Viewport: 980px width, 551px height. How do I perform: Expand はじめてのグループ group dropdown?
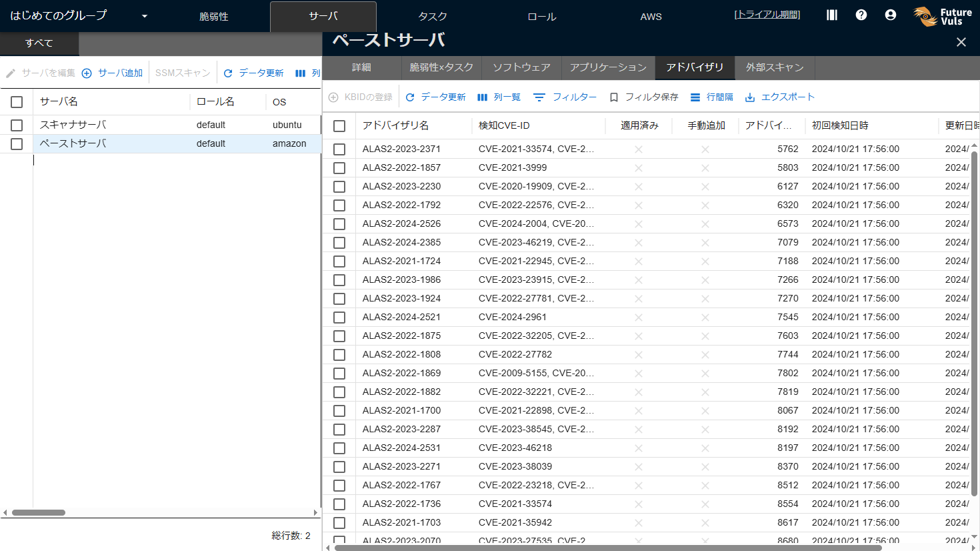[x=145, y=16]
